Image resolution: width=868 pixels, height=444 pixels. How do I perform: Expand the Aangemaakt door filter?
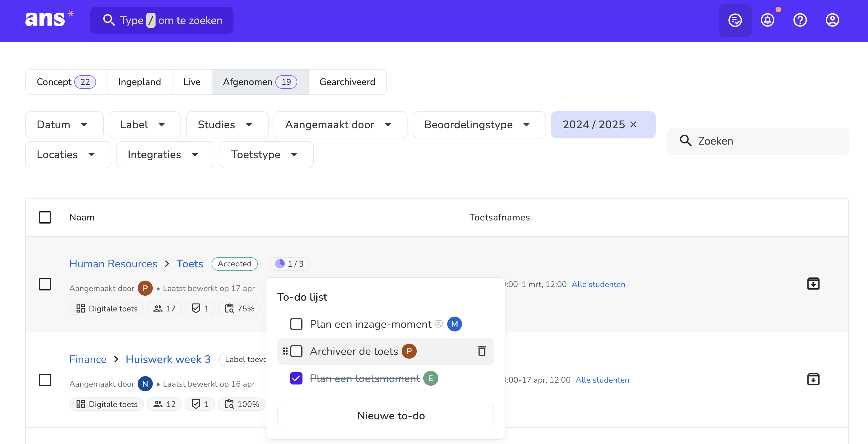[340, 125]
